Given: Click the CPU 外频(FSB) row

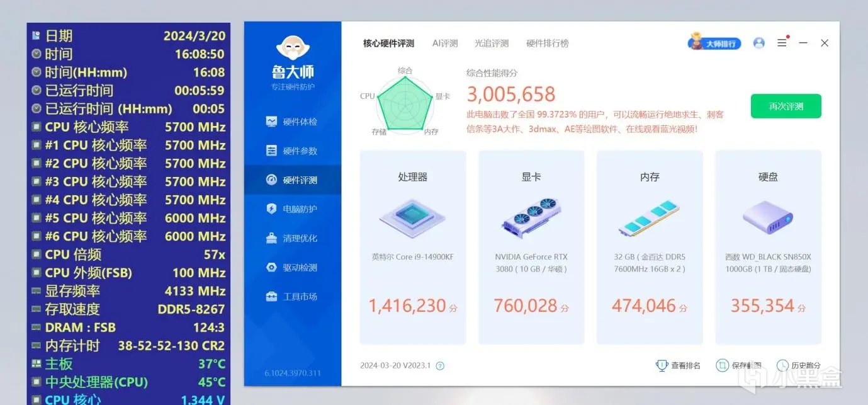Looking at the screenshot, I should coord(128,273).
